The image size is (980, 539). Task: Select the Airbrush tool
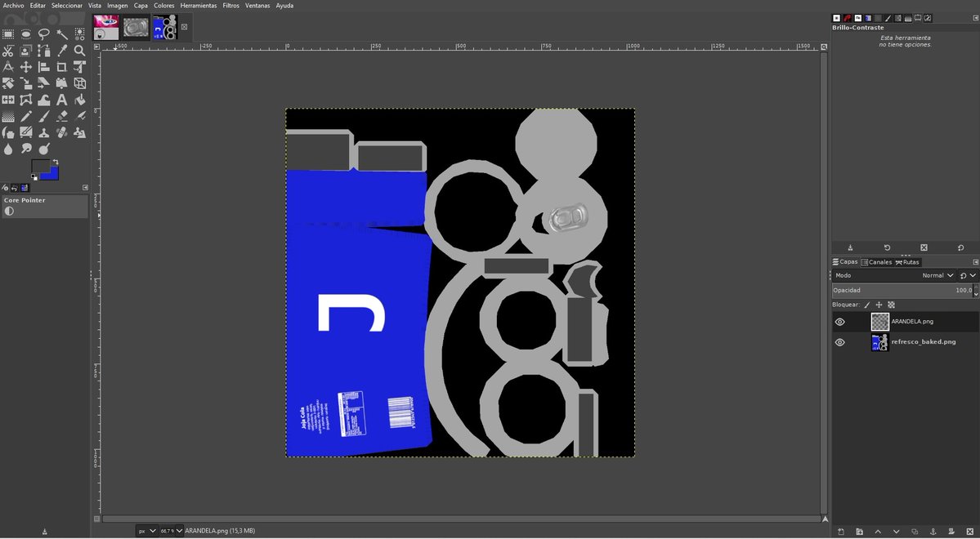(80, 116)
